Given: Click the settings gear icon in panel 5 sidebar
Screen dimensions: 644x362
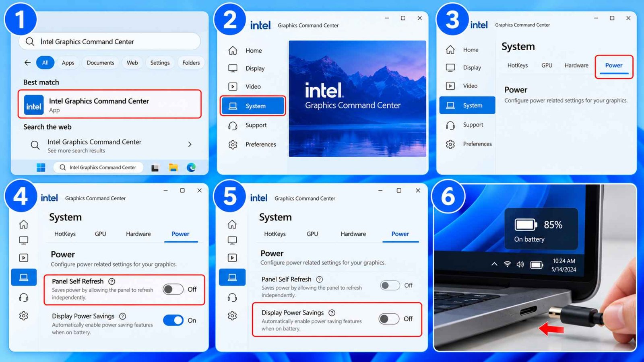Looking at the screenshot, I should coord(232,316).
